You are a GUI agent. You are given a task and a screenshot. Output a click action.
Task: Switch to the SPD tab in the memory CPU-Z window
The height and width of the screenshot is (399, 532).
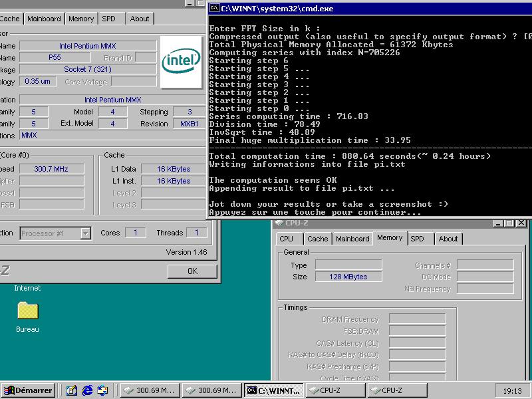click(x=420, y=239)
